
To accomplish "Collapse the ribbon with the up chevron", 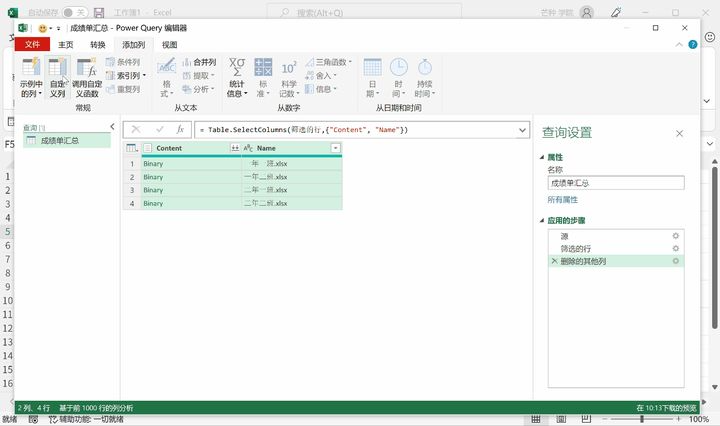I will (679, 45).
